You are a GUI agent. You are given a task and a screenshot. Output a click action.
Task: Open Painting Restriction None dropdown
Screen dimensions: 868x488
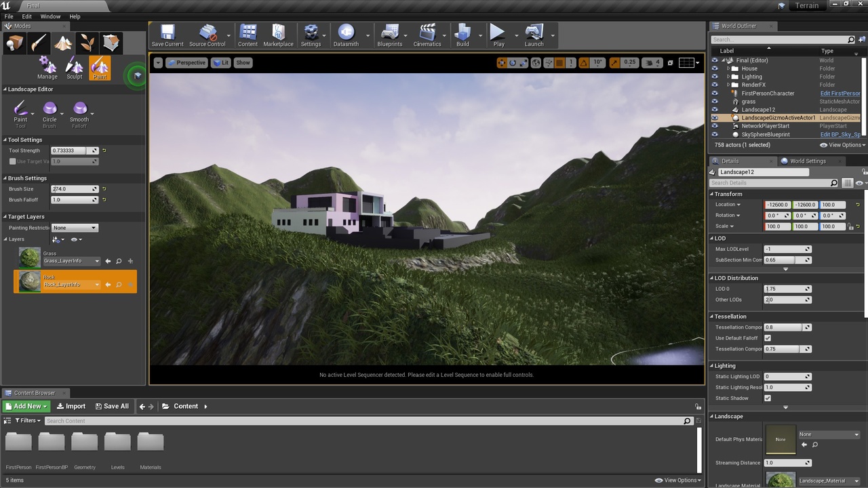(75, 228)
